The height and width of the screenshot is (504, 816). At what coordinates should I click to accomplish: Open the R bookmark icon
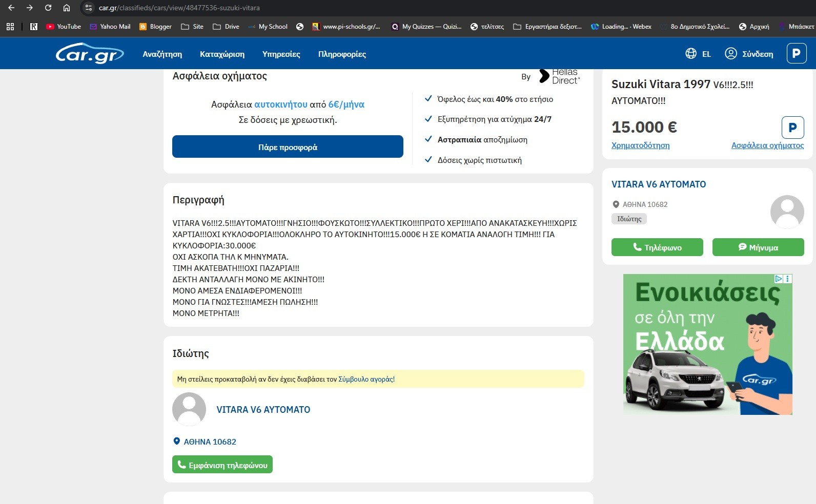pyautogui.click(x=34, y=27)
